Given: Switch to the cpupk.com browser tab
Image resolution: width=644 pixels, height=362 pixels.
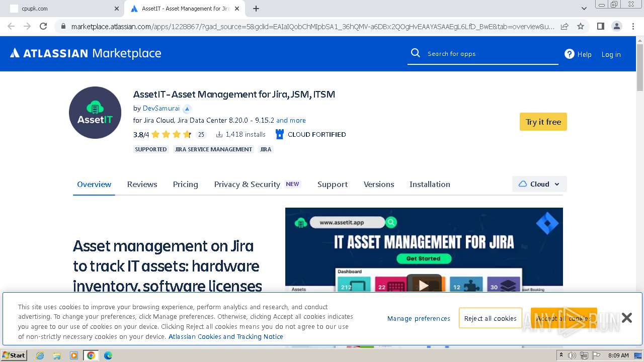Looking at the screenshot, I should (x=63, y=9).
